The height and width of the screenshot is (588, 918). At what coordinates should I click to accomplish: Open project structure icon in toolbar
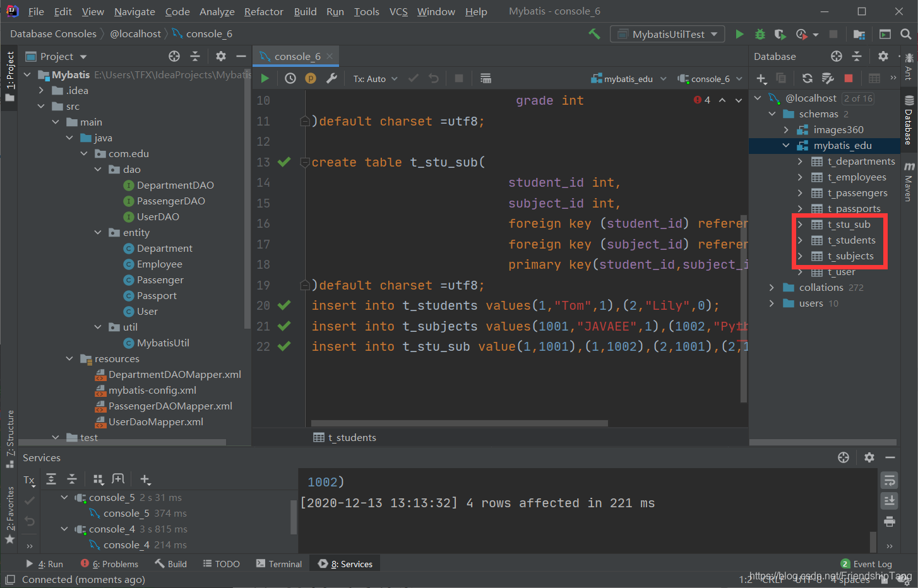859,34
